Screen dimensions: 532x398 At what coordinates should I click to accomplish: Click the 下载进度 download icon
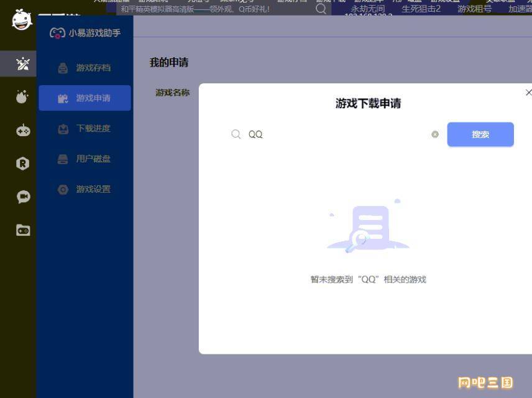63,129
